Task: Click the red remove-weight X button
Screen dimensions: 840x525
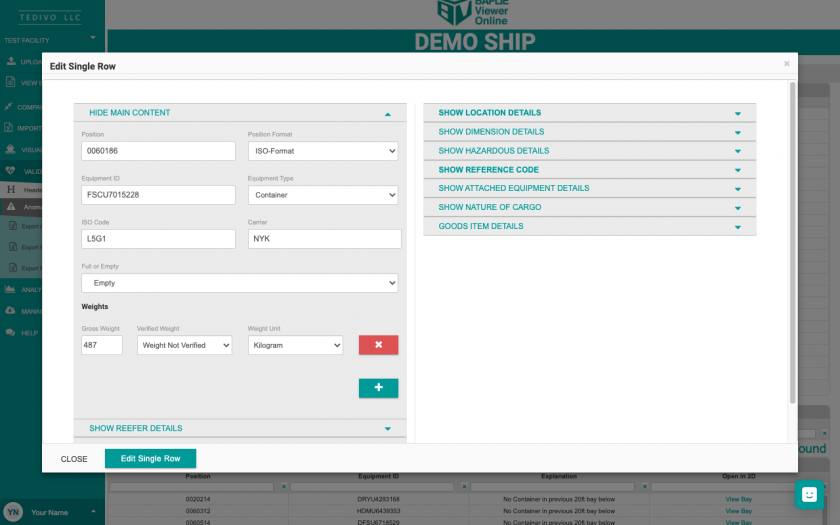Action: coord(378,345)
